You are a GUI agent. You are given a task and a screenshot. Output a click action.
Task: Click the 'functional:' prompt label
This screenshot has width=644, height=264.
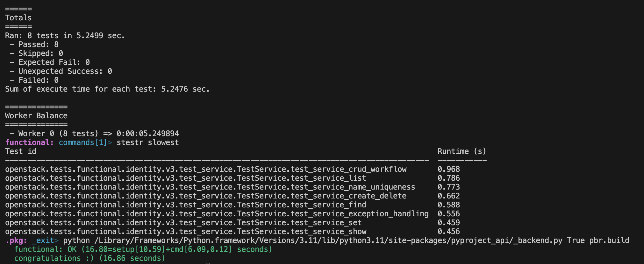(30, 142)
